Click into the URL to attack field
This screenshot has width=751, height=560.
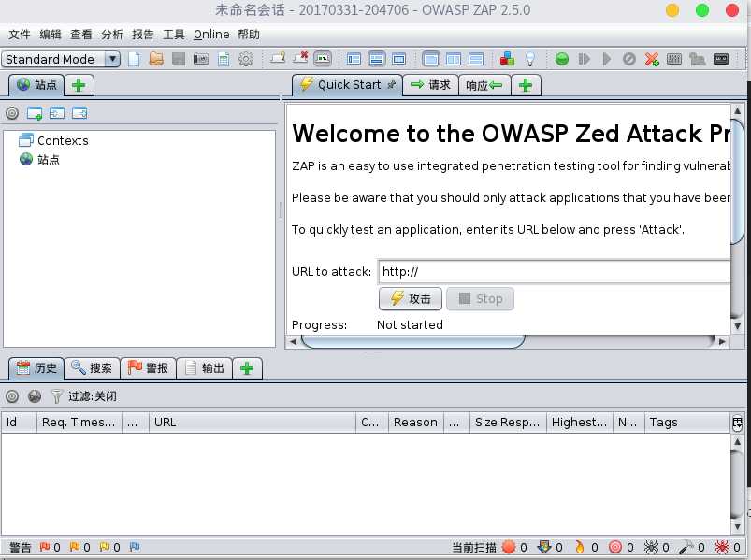tap(555, 272)
